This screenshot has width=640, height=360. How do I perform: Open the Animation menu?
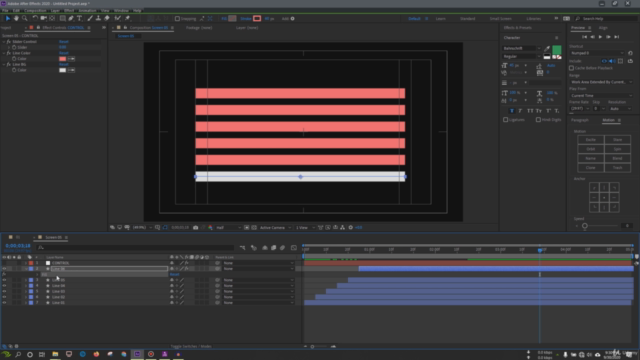(x=87, y=11)
